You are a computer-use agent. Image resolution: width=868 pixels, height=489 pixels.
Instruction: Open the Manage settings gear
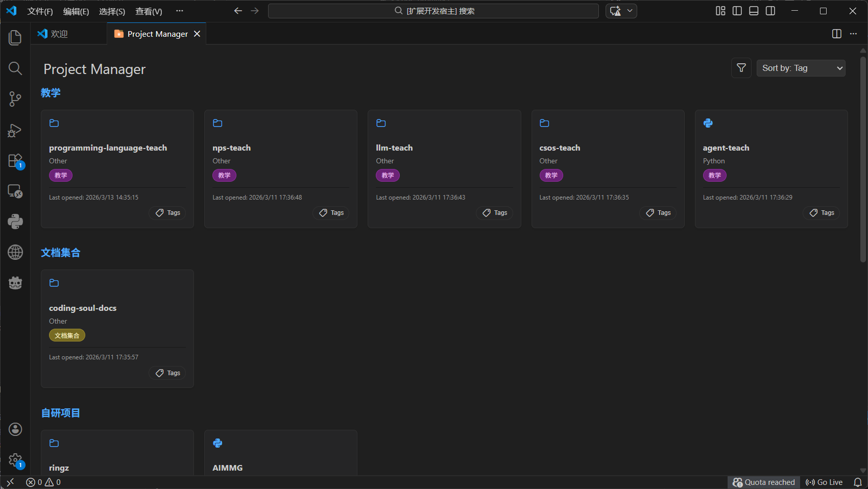click(x=15, y=460)
